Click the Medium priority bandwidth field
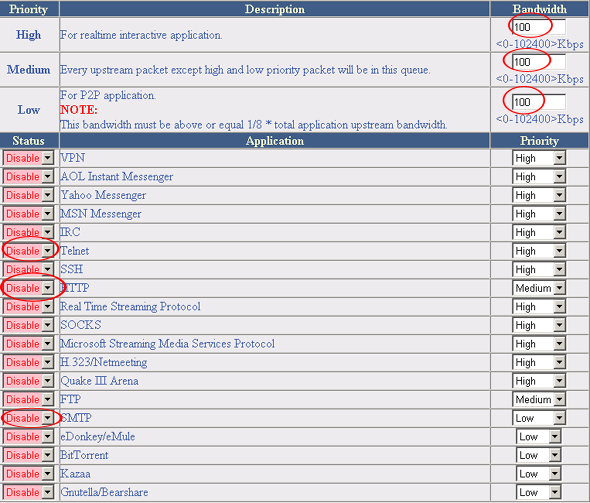This screenshot has height=503, width=590. coord(538,62)
